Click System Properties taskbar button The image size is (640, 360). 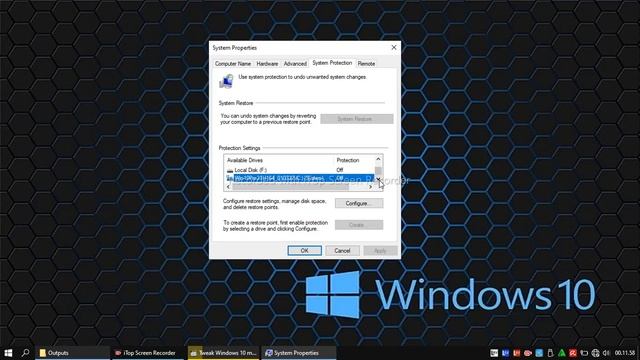[299, 353]
